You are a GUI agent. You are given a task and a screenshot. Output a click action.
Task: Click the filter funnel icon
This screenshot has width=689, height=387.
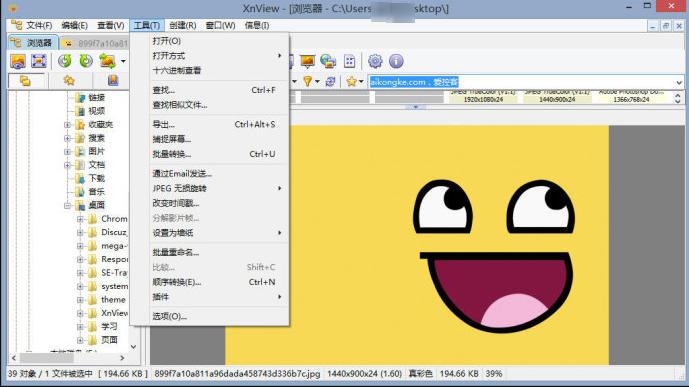point(308,81)
